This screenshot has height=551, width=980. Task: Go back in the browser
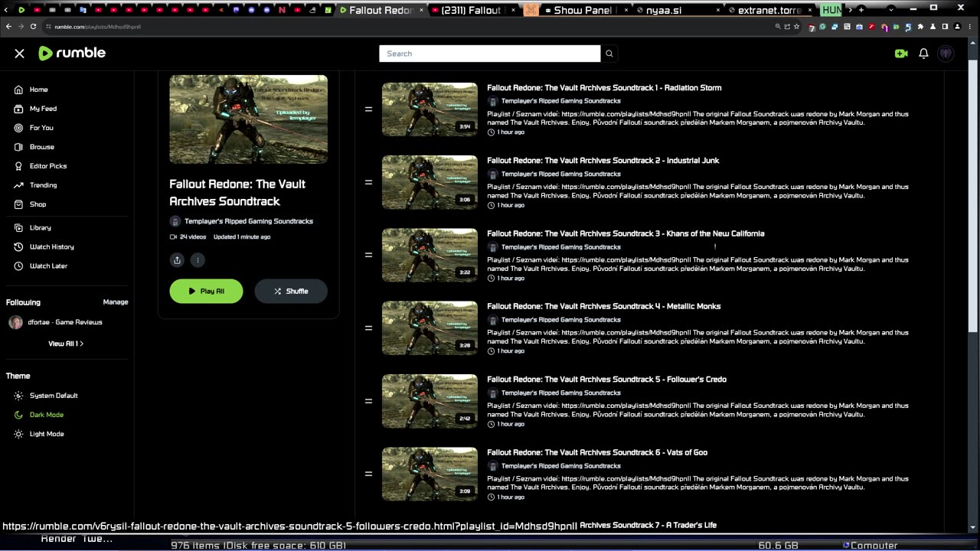point(8,26)
